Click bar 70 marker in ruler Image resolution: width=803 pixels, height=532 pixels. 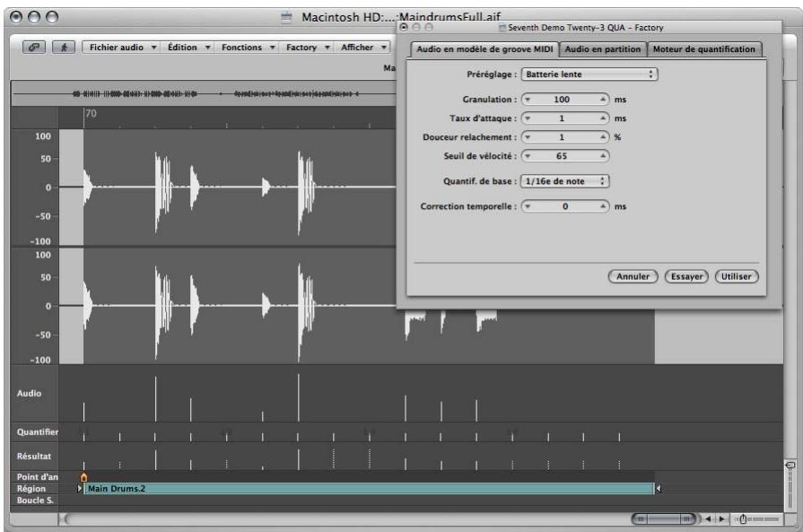[x=90, y=114]
